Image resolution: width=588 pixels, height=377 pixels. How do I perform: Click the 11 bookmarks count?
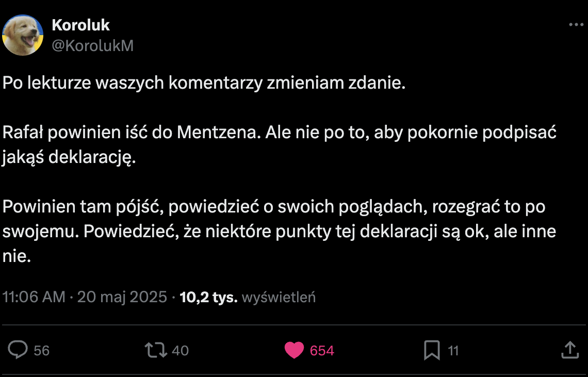click(453, 351)
